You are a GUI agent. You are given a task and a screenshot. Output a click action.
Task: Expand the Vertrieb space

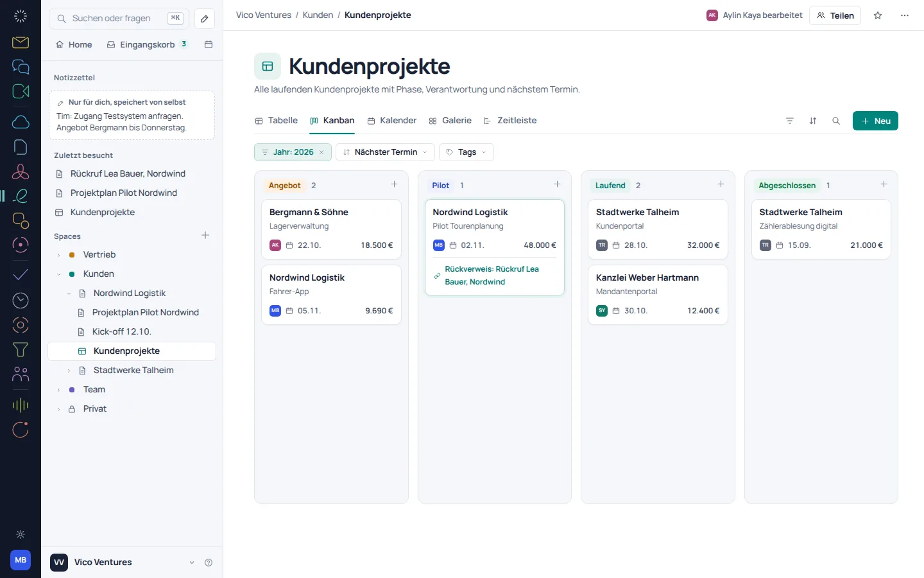58,255
